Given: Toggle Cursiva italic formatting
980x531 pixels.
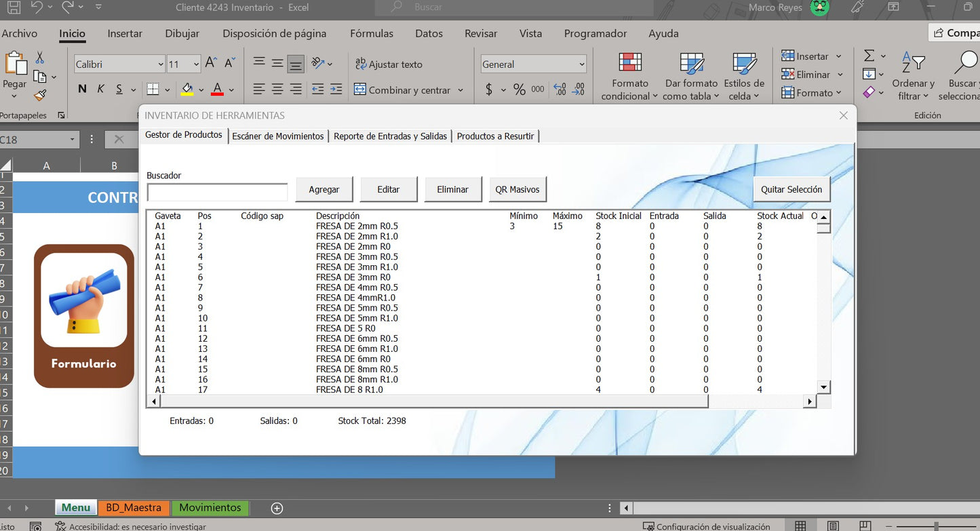Looking at the screenshot, I should (100, 89).
